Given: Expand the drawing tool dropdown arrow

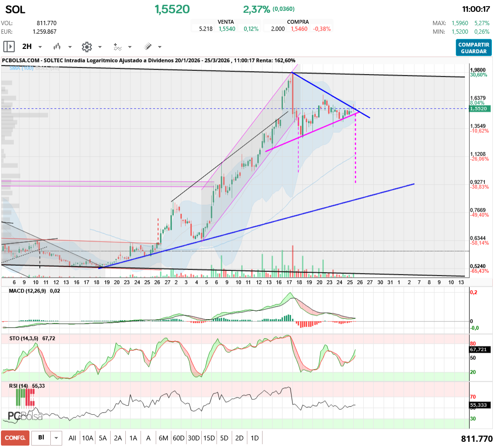Looking at the screenshot, I should point(159,47).
